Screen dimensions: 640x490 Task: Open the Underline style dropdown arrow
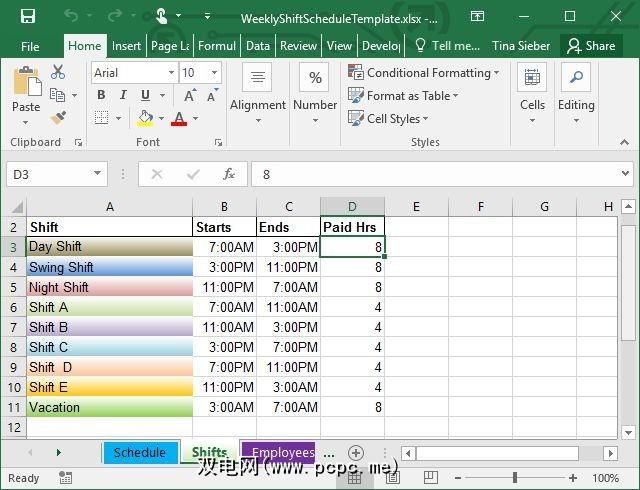coord(162,96)
